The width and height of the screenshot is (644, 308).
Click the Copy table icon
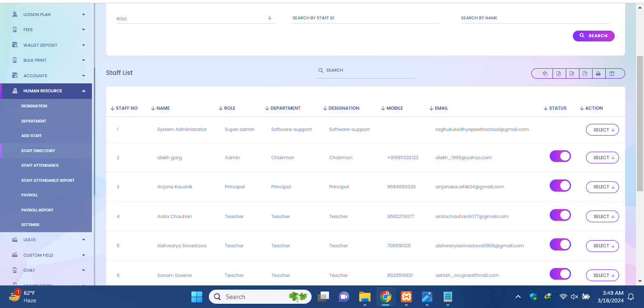pos(545,73)
